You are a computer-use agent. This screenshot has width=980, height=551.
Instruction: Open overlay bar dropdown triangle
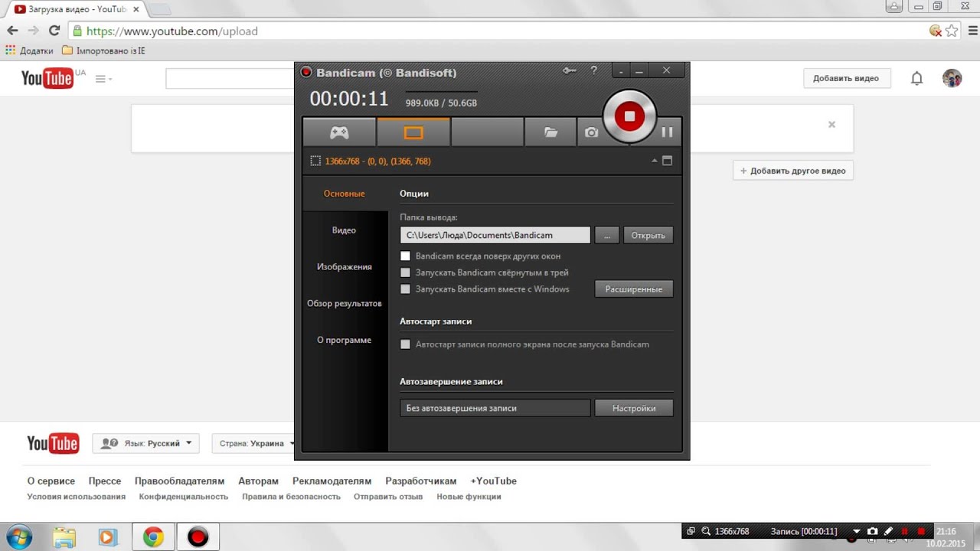(x=857, y=532)
